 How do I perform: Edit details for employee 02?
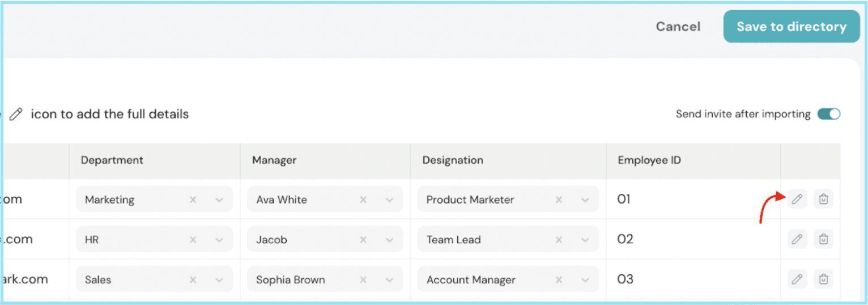click(x=797, y=239)
